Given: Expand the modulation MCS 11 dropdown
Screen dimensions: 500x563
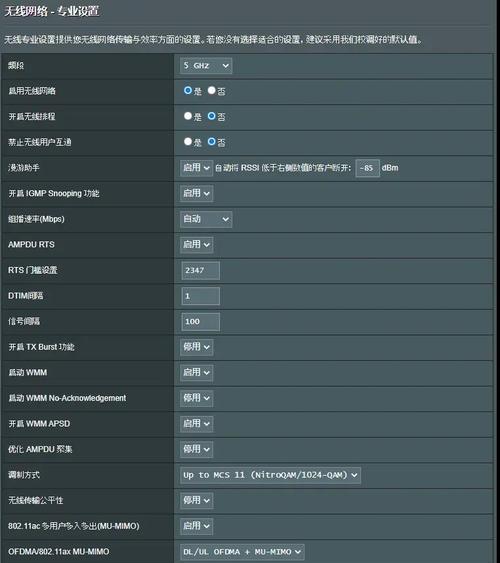Looking at the screenshot, I should pyautogui.click(x=270, y=475).
